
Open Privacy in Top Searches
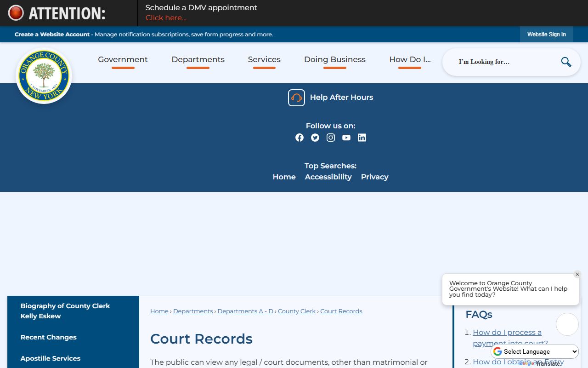(x=375, y=177)
